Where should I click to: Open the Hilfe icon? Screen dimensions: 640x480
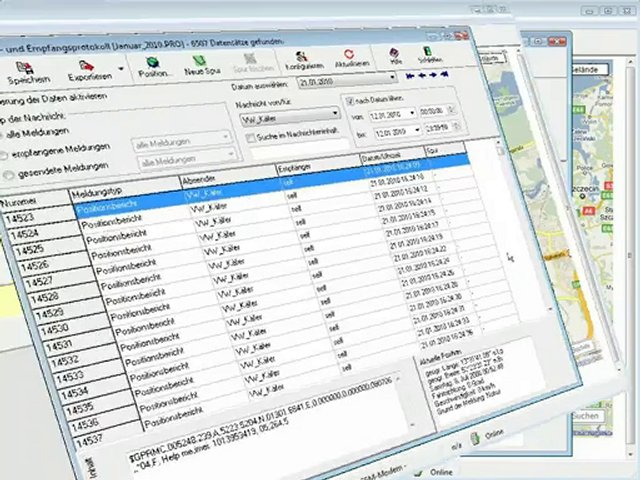tap(397, 55)
